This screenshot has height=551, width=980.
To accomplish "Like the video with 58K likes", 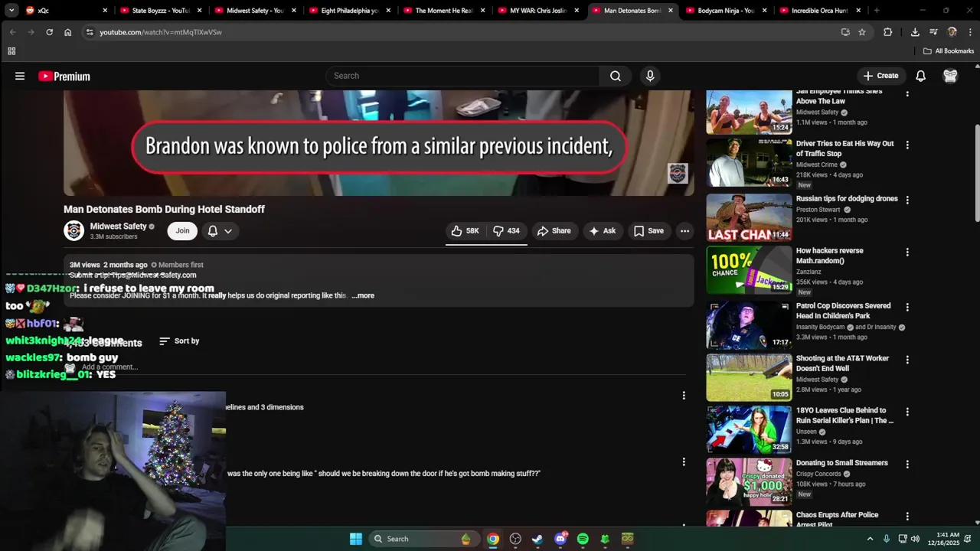I will (465, 230).
